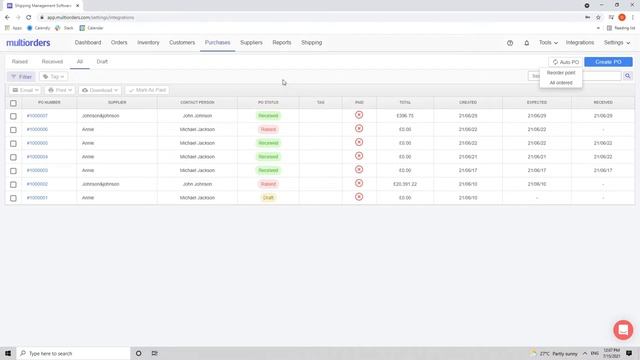Open the Settings dropdown menu

pos(617,42)
